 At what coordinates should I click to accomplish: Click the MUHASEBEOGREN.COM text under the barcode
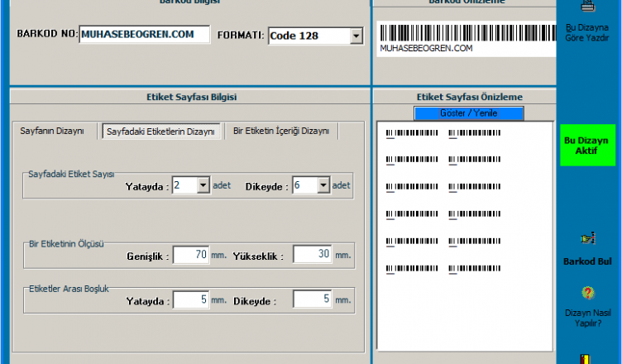click(x=426, y=49)
